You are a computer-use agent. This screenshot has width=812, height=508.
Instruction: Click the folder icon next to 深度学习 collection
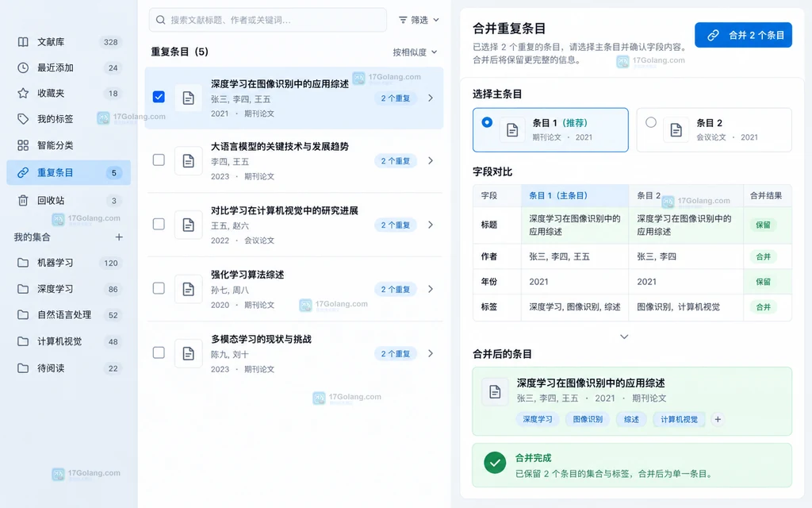pyautogui.click(x=23, y=289)
